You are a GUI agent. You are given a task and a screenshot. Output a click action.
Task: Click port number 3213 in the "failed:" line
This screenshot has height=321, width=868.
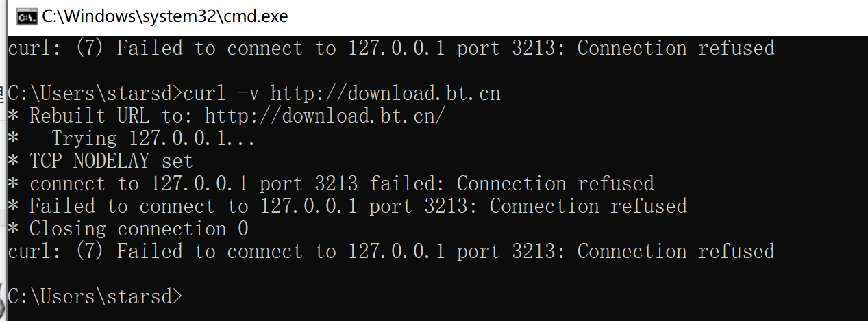[x=336, y=183]
